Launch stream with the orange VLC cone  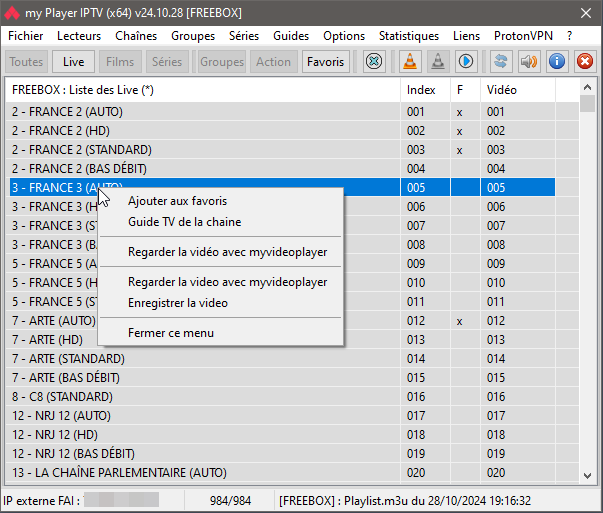coord(410,62)
